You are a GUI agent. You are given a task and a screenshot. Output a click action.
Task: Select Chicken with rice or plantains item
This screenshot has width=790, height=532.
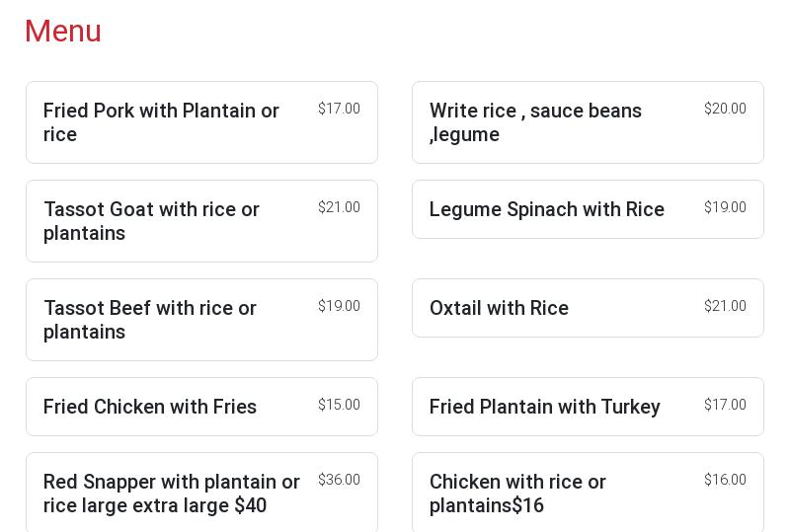coord(517,494)
